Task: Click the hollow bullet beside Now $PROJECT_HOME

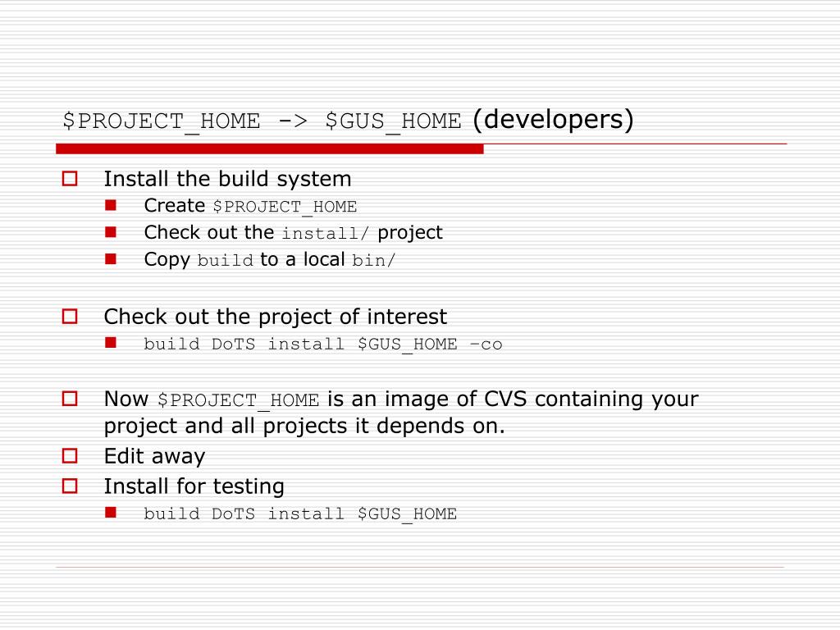Action: click(70, 399)
